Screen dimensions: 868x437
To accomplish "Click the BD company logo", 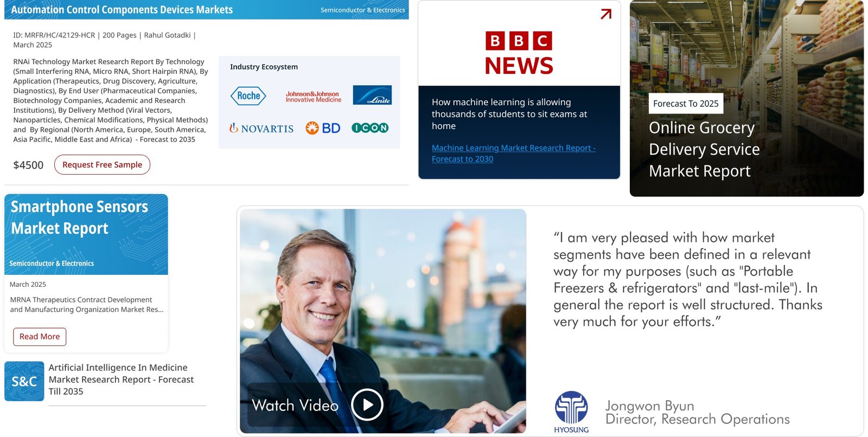I will [x=323, y=128].
